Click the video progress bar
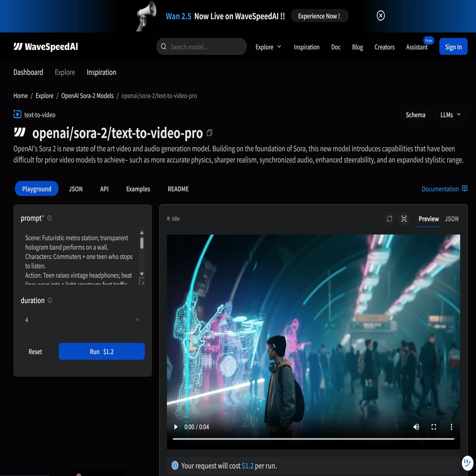Viewport: 476px width, 476px height. pos(313,439)
